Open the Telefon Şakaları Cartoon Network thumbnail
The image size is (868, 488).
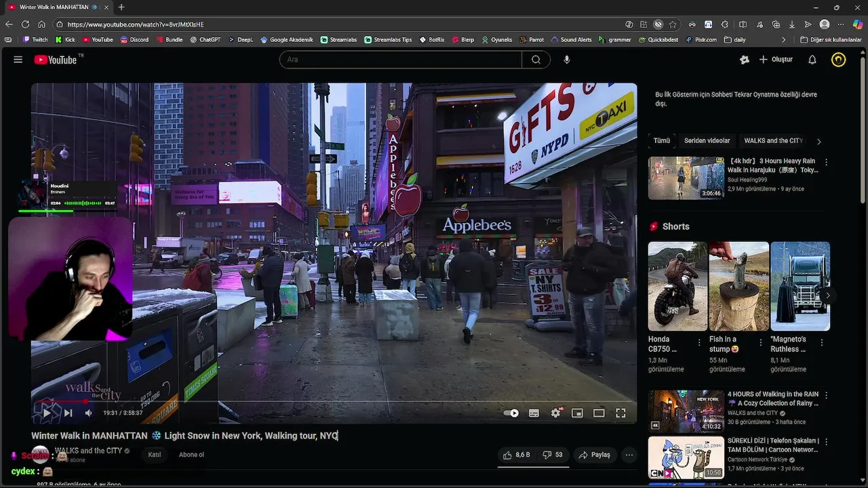[x=686, y=457]
